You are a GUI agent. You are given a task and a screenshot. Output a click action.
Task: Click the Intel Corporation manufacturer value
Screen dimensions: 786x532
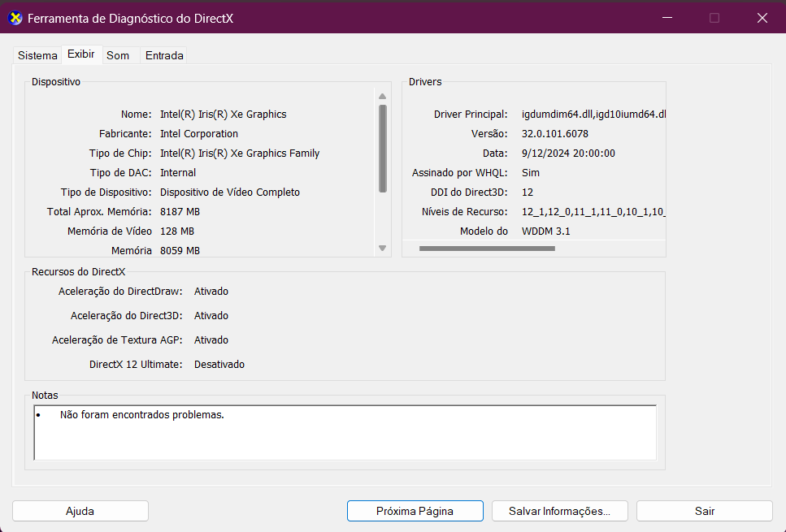[x=199, y=134]
